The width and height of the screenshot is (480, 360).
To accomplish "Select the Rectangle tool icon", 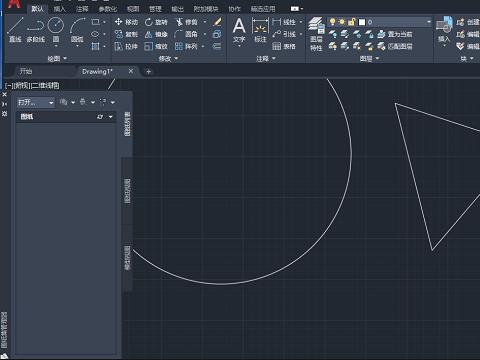I will pyautogui.click(x=95, y=22).
